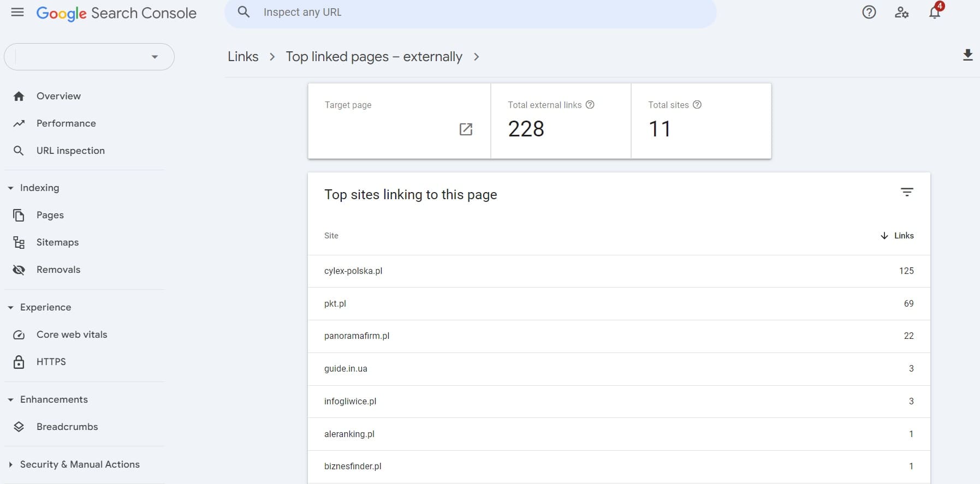980x484 pixels.
Task: Click the Target page label
Action: pyautogui.click(x=348, y=105)
